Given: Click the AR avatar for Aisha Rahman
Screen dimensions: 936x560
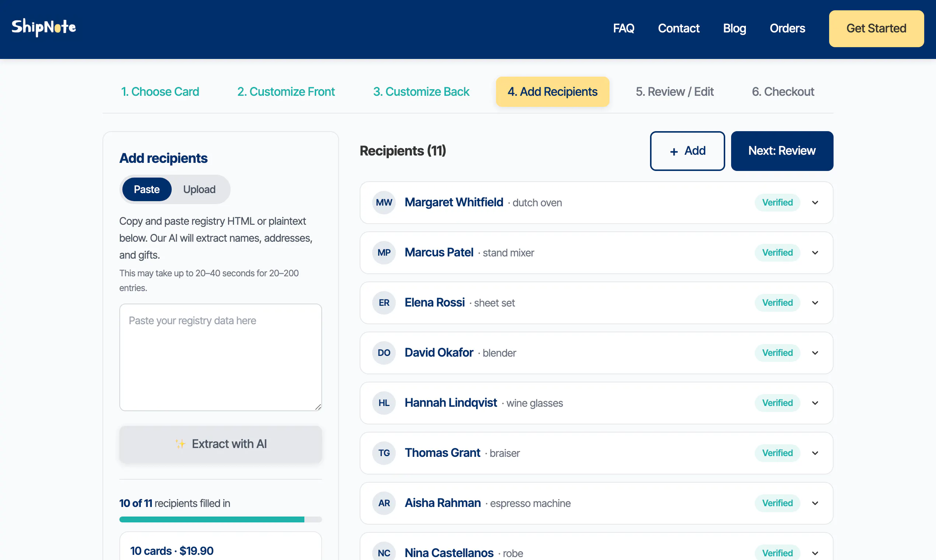Looking at the screenshot, I should point(384,503).
